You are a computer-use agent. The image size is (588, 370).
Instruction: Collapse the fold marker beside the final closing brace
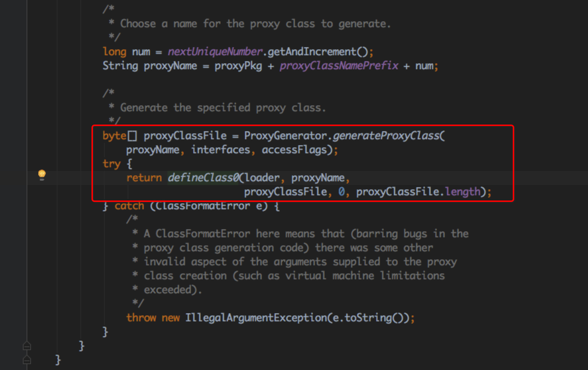tap(27, 360)
